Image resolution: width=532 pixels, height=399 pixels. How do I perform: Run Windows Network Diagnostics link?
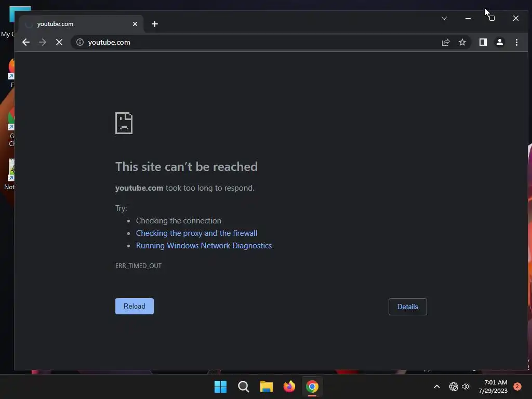click(x=204, y=246)
